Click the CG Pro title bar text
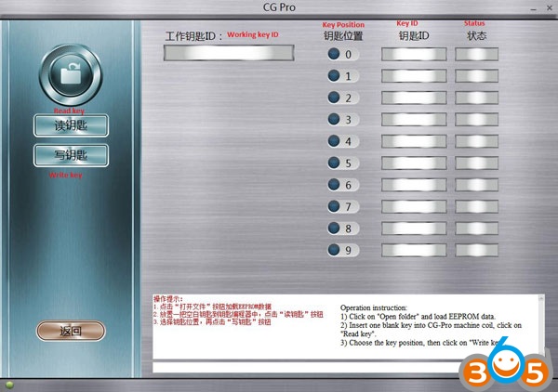The height and width of the screenshot is (392, 558). point(279,7)
